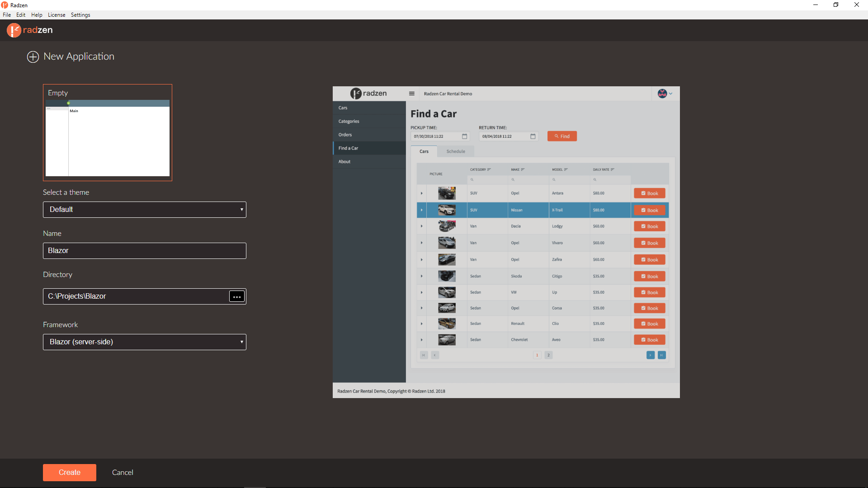
Task: Select the Empty application template
Action: (x=108, y=132)
